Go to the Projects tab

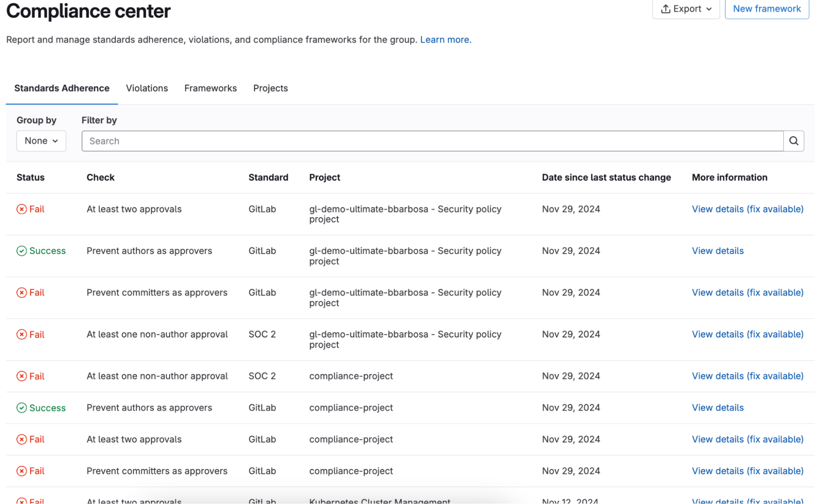coord(270,88)
